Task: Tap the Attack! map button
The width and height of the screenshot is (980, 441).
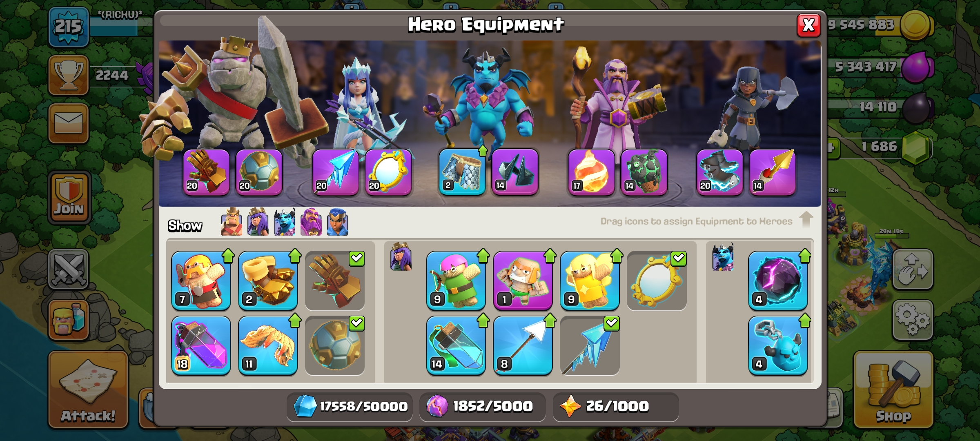Action: click(88, 390)
